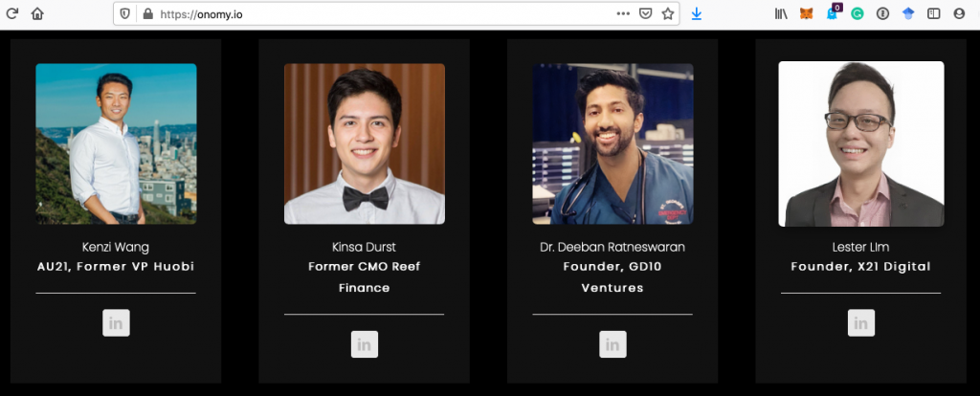The width and height of the screenshot is (980, 396).
Task: Open Kinsa Durst's LinkedIn icon
Action: click(x=365, y=344)
